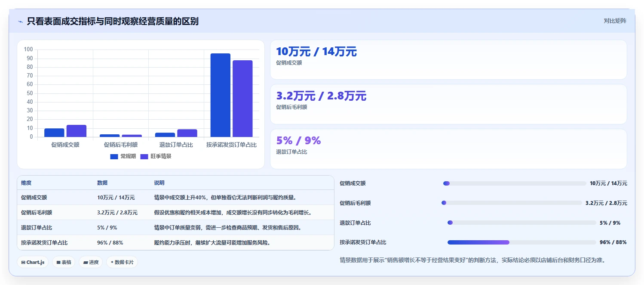Click the 常规期 bar for 促销成交额

(x=54, y=133)
